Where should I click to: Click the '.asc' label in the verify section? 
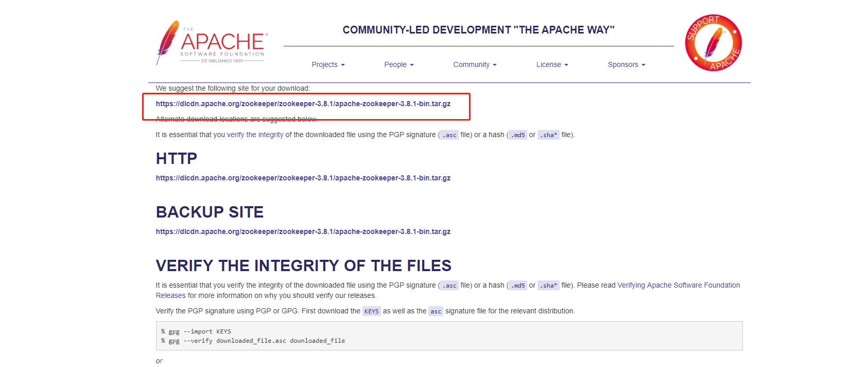click(x=449, y=286)
